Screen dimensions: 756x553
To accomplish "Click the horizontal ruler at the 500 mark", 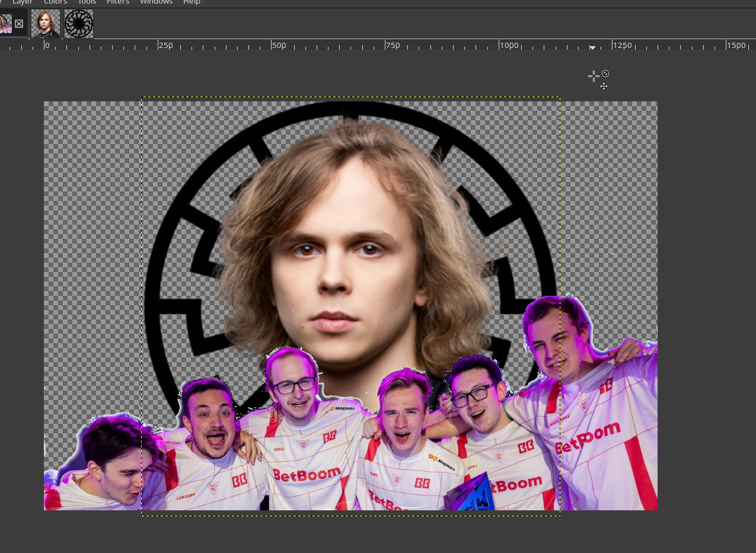I will 272,45.
